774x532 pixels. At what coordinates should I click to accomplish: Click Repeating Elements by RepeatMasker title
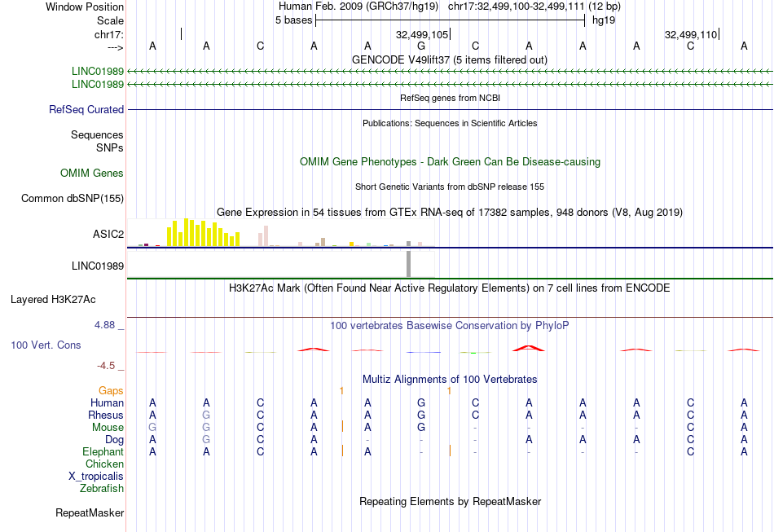pos(450,501)
